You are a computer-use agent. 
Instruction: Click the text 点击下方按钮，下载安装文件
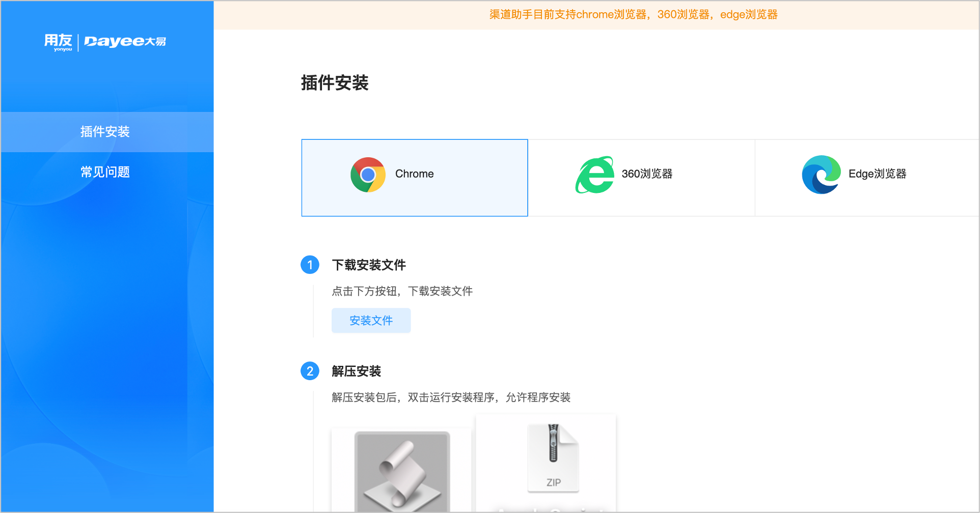[x=402, y=291]
